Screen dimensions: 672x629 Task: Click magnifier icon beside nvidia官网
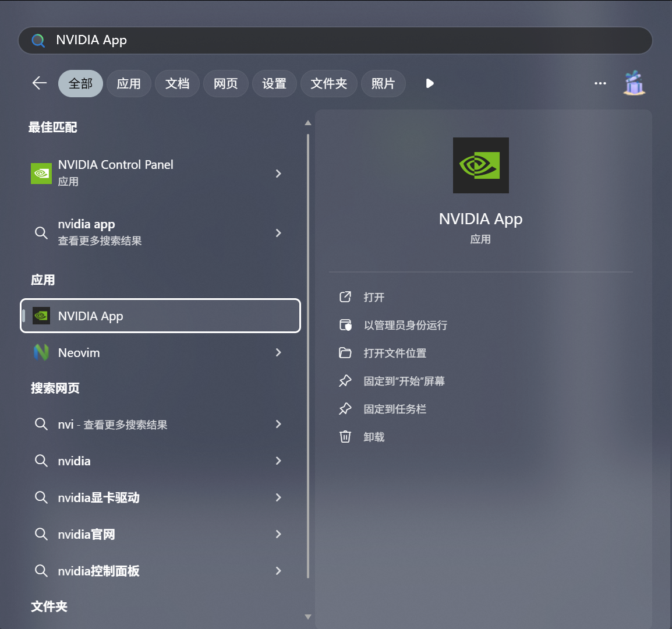pyautogui.click(x=41, y=534)
